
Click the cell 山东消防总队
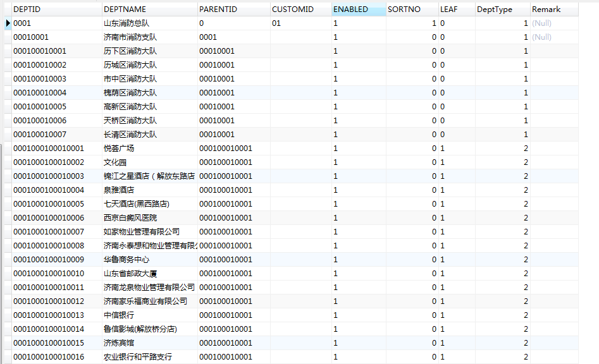pyautogui.click(x=150, y=23)
